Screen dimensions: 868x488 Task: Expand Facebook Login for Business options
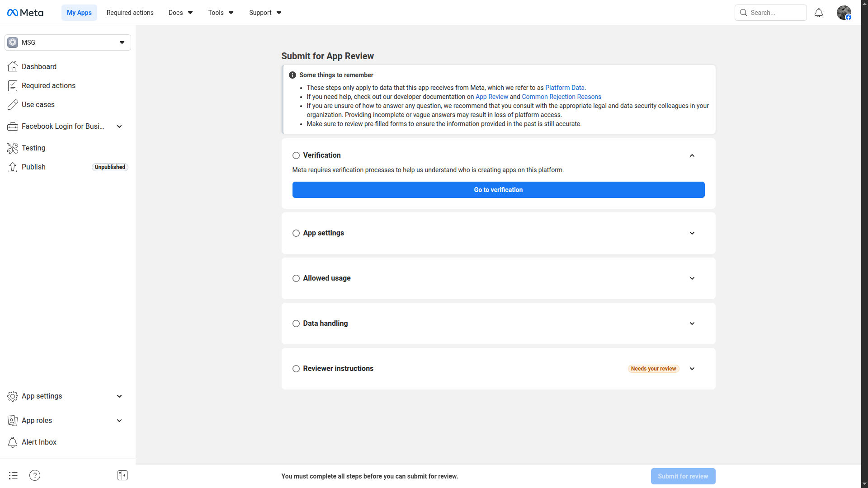[119, 127]
